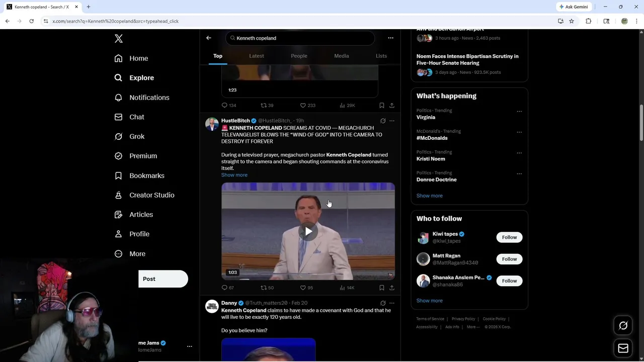This screenshot has height=362, width=644.
Task: Click the Grok icon on Danny's post
Action: tap(383, 303)
